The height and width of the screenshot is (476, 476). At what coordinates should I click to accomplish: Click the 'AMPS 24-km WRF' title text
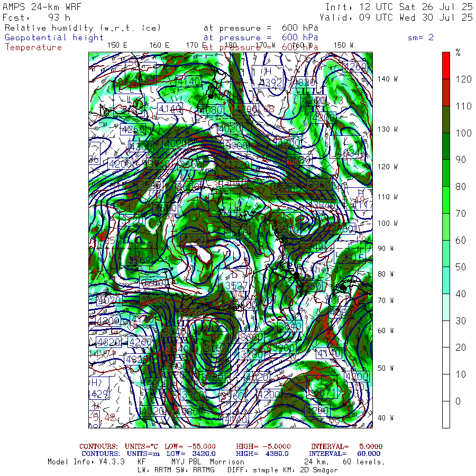pos(42,7)
